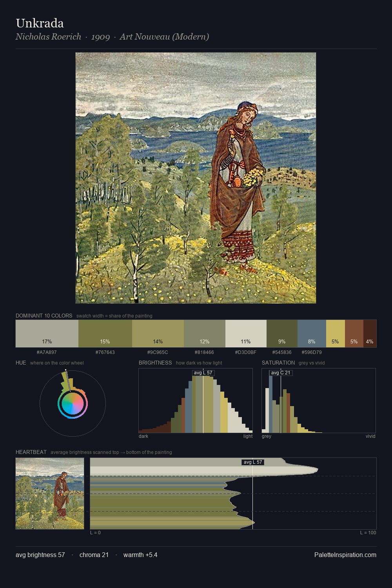Click the footer chroma 21 stat
This screenshot has width=392, height=588.
pos(94,555)
